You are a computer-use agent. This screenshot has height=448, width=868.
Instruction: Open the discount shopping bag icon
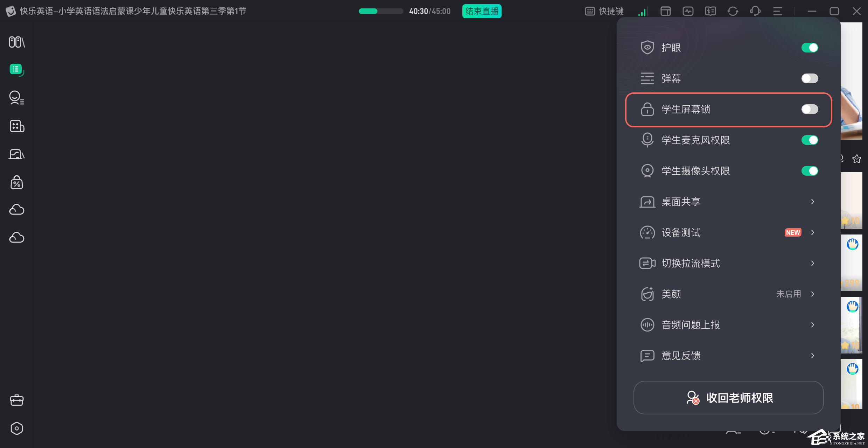pyautogui.click(x=16, y=182)
